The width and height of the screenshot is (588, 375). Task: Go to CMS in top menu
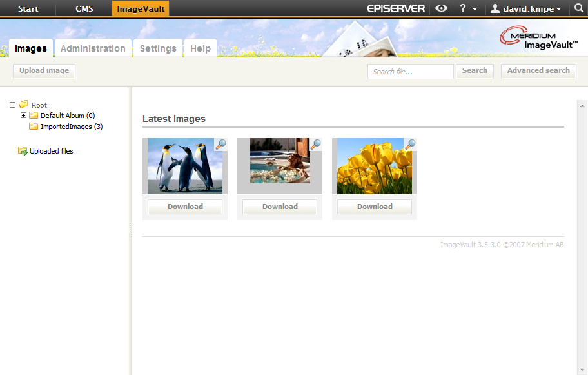(84, 9)
